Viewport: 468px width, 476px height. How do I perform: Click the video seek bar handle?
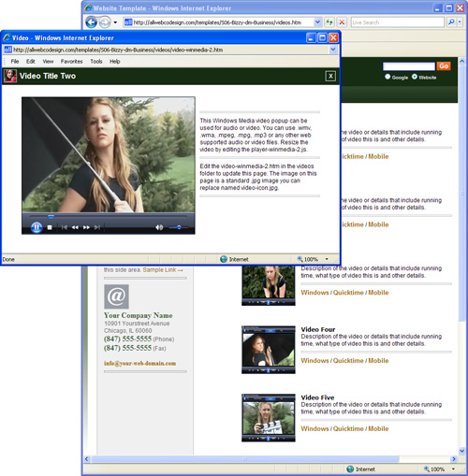(51, 216)
